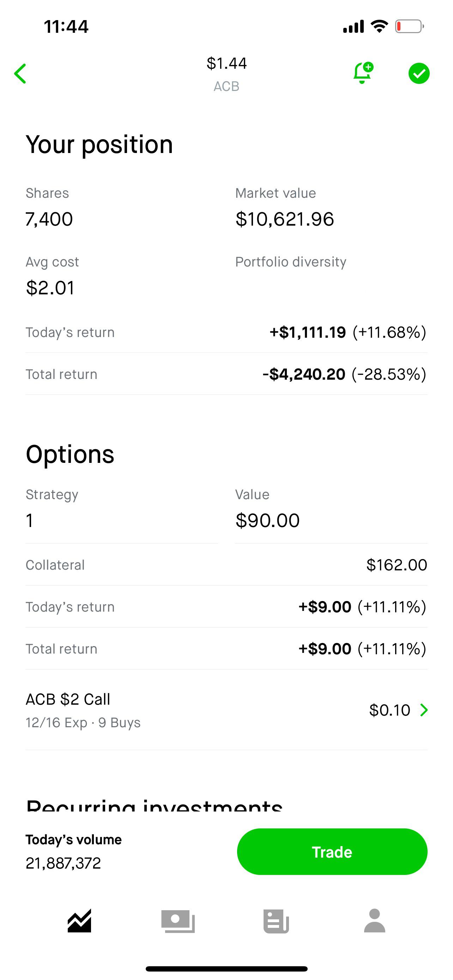Viewport: 453px width, 980px height.
Task: Tap the green back arrow
Action: click(x=20, y=73)
